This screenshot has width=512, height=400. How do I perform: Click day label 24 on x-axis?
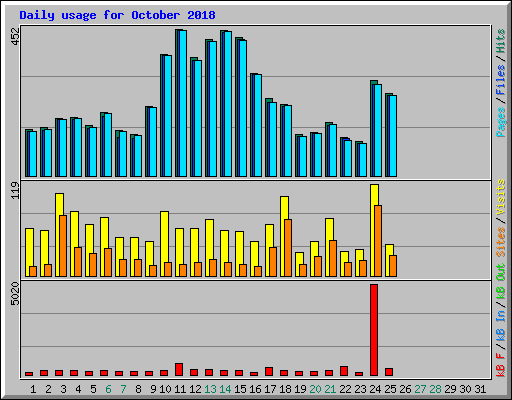click(375, 389)
